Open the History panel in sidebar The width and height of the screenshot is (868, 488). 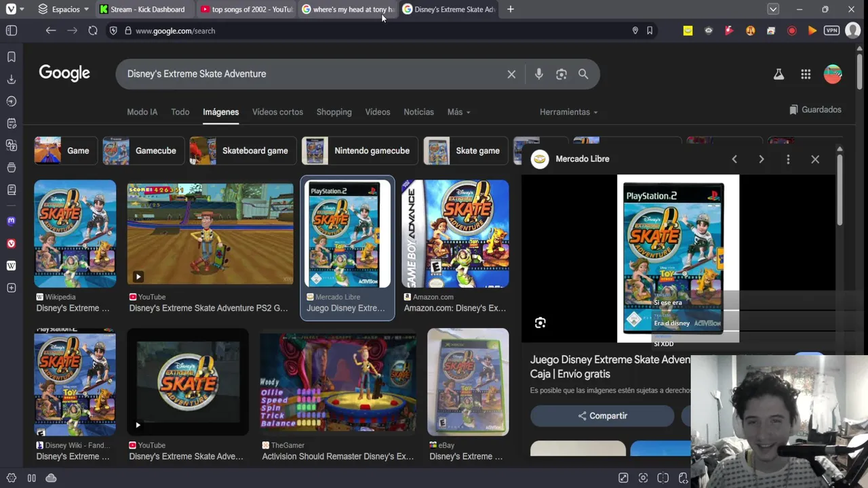coord(11,102)
